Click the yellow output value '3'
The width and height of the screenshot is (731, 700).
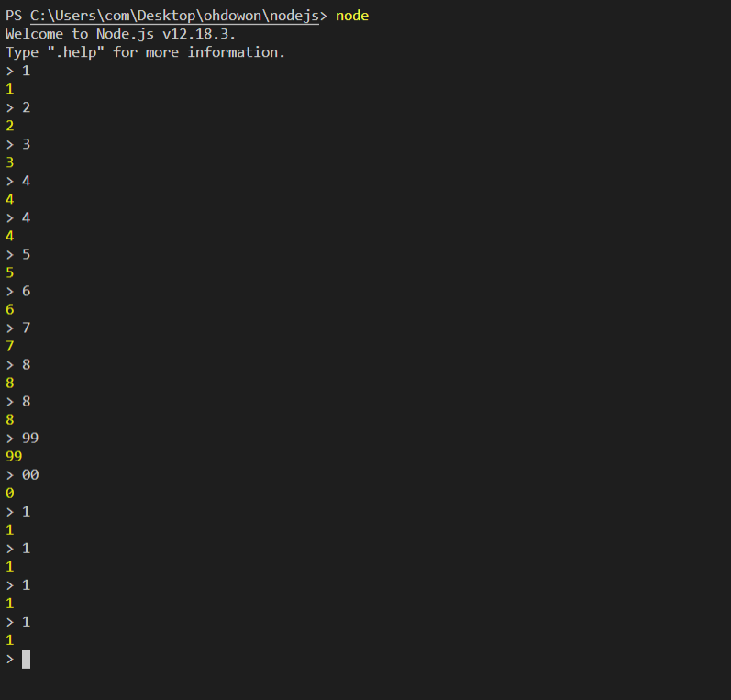point(10,162)
